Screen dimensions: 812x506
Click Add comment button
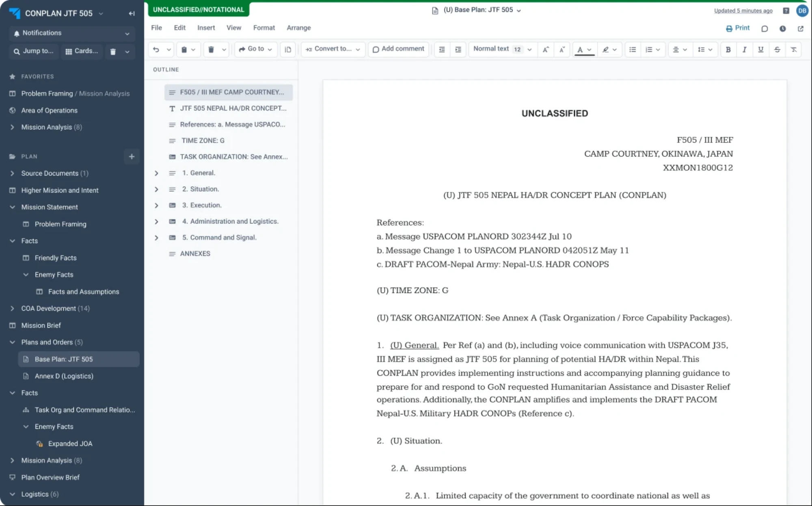398,49
